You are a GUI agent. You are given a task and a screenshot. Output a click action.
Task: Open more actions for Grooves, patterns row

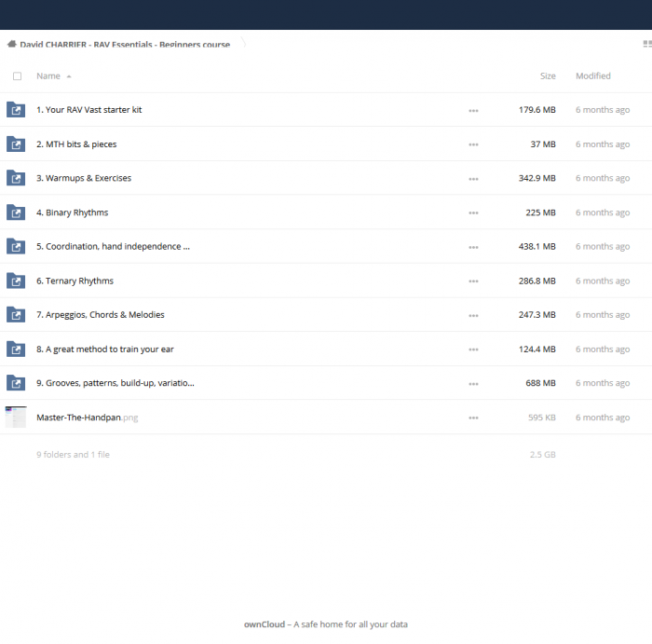473,384
